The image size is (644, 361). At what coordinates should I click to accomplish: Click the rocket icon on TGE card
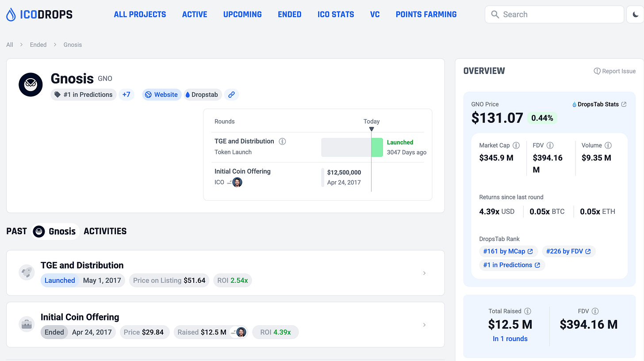pyautogui.click(x=27, y=273)
